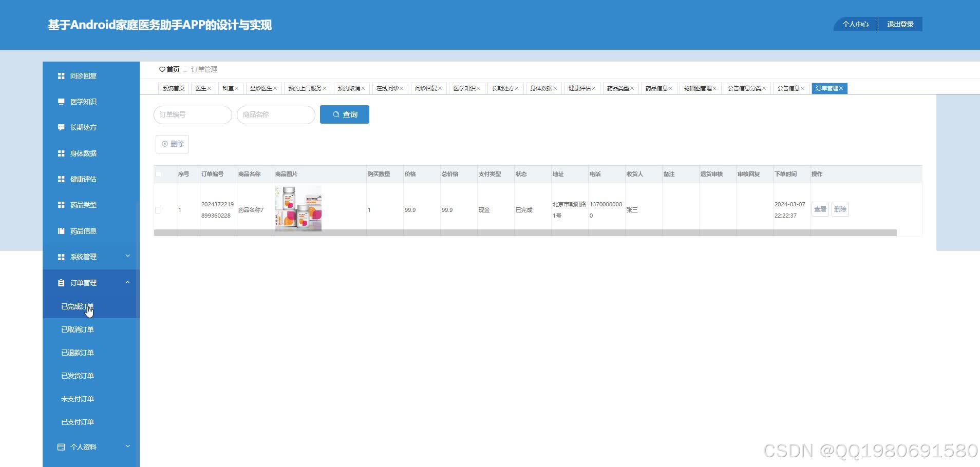Click the heart icon beside 首页

[x=162, y=69]
